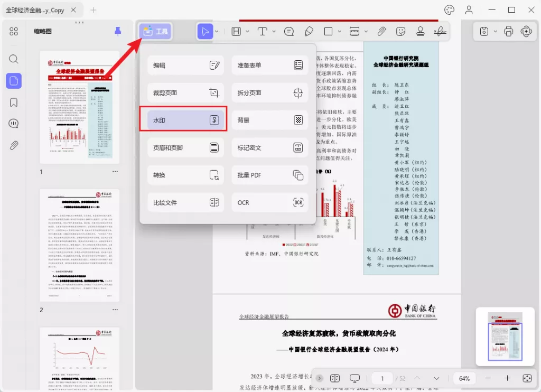Expand the text tool dropdown arrow
This screenshot has width=541, height=392.
point(274,32)
